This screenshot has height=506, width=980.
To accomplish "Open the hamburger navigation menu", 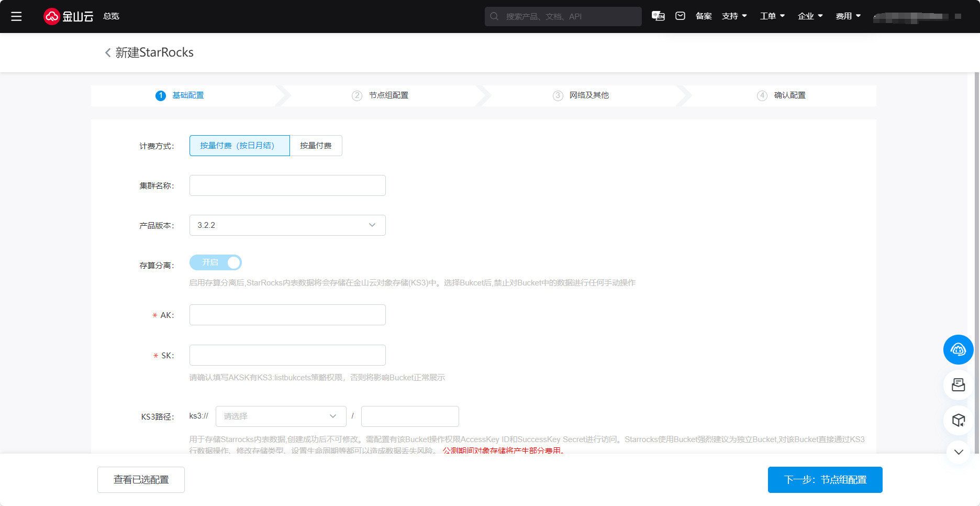I will tap(16, 16).
